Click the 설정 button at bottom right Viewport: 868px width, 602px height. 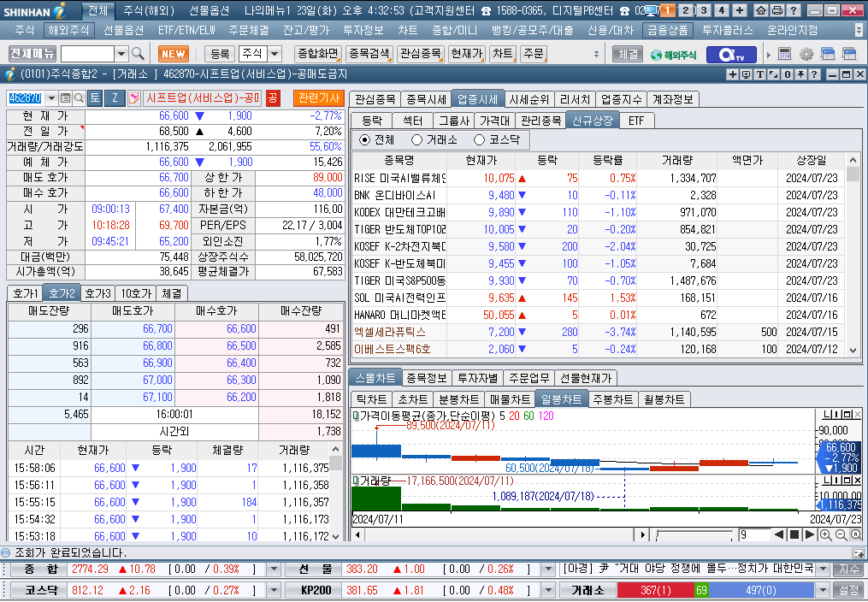point(848,590)
